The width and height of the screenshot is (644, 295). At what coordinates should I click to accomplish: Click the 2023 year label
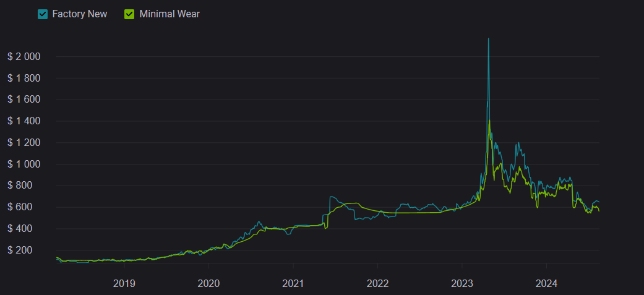(x=462, y=283)
